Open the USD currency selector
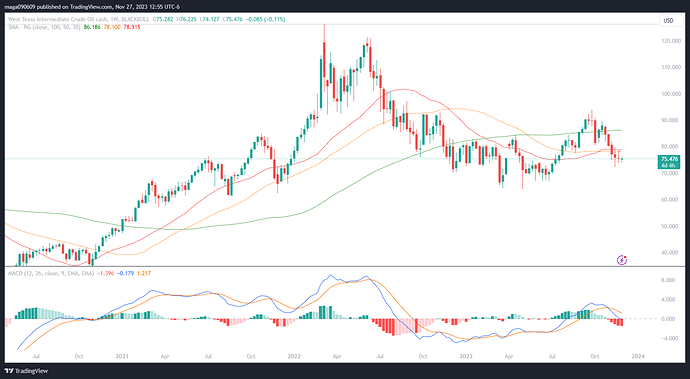 click(668, 21)
